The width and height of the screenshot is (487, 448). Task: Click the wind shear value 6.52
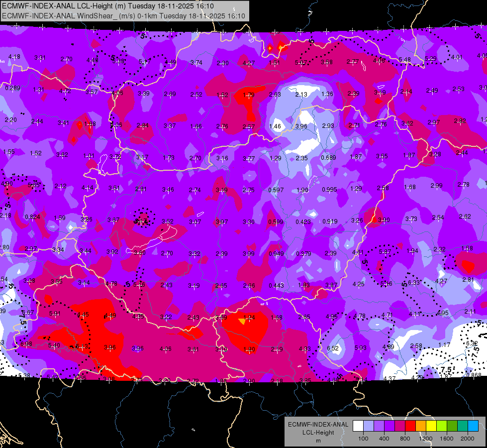(x=333, y=348)
